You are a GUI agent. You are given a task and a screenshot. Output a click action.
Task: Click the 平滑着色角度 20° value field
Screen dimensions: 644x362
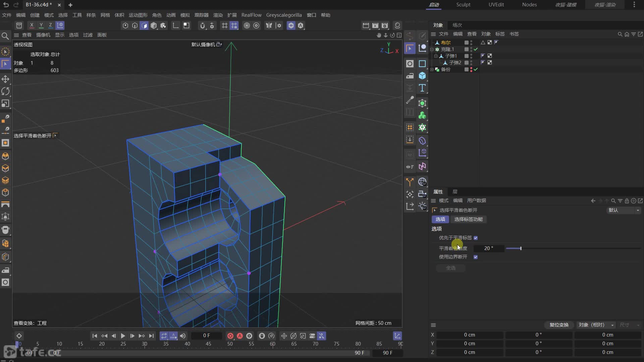[489, 248]
